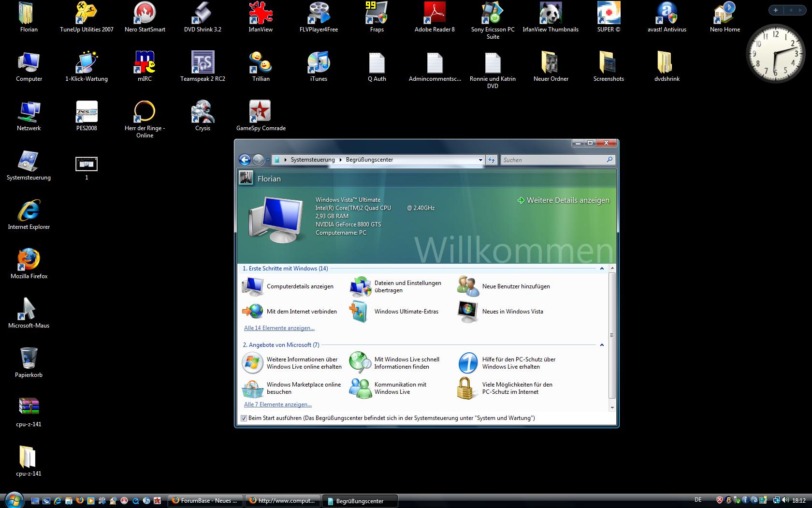
Task: Select the IrfanView desktop icon
Action: 261,17
